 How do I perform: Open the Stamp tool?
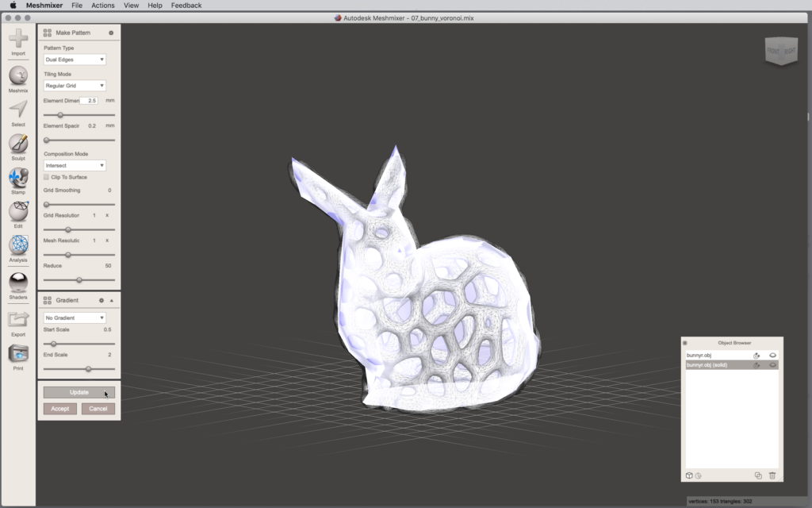tap(18, 179)
